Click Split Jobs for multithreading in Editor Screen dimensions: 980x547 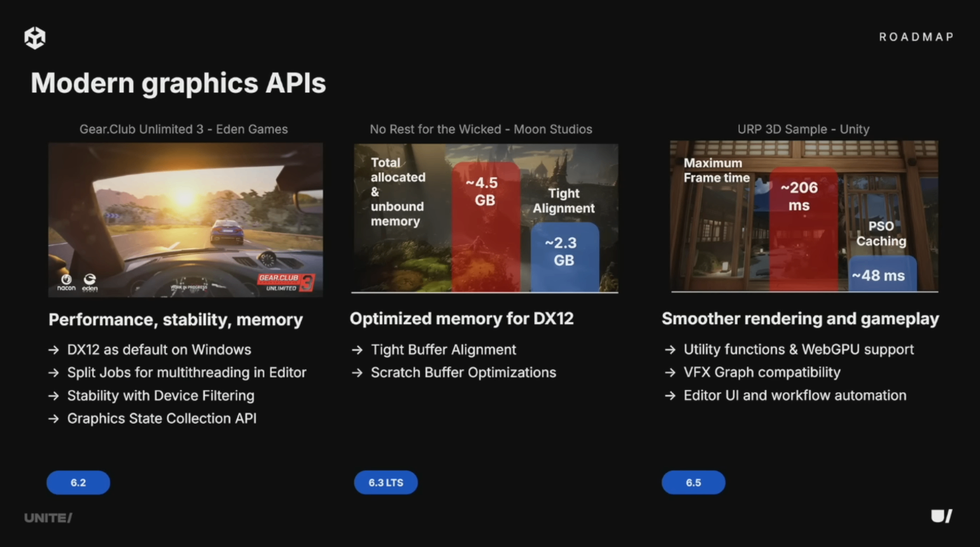187,373
